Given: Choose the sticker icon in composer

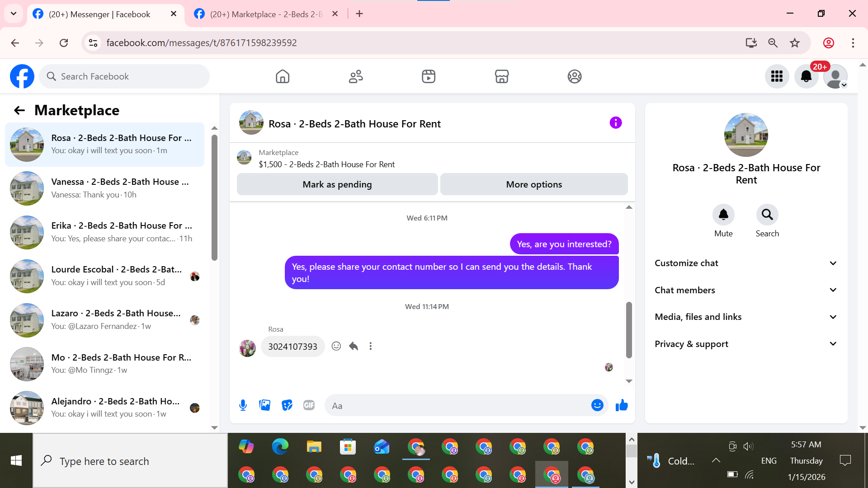Looking at the screenshot, I should click(287, 405).
